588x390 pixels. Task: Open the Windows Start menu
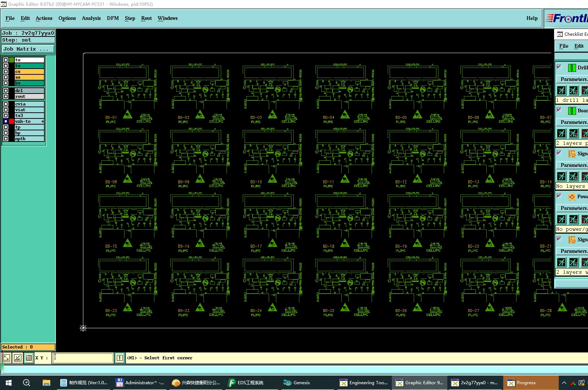9,383
